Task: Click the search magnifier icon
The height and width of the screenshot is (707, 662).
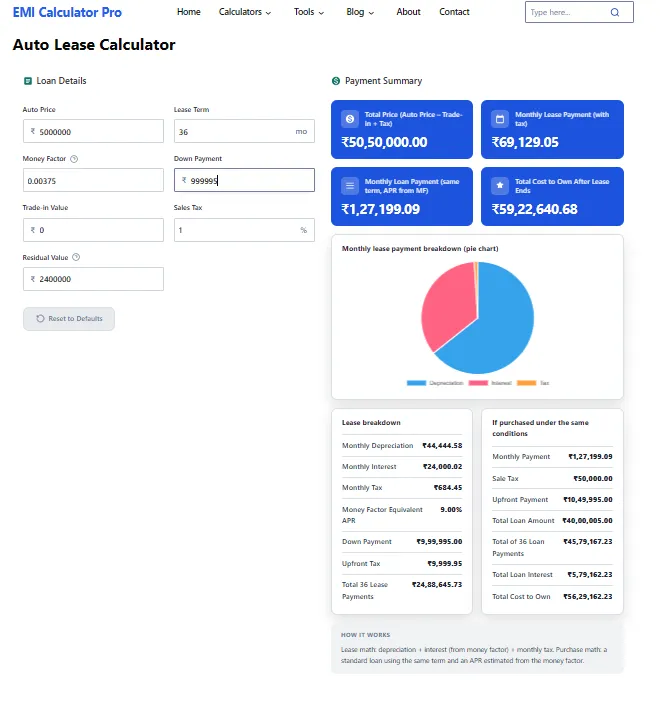Action: click(x=615, y=12)
